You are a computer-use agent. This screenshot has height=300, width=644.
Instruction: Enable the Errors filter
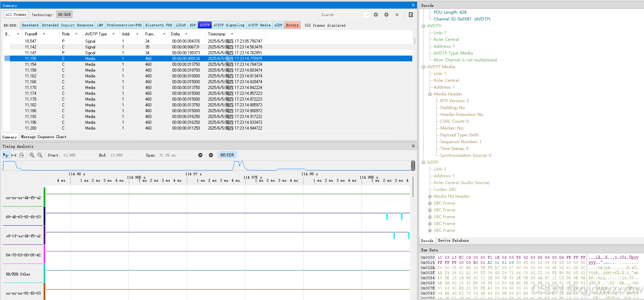pyautogui.click(x=292, y=25)
